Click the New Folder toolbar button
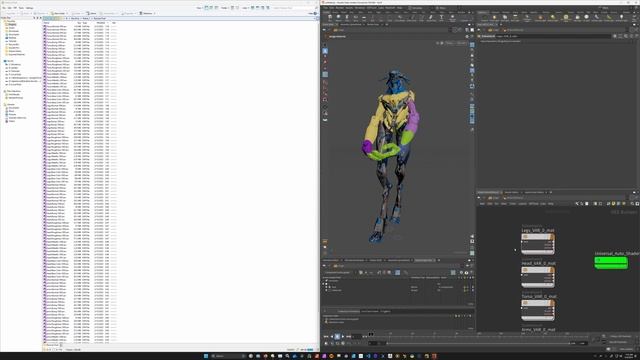The height and width of the screenshot is (360, 640). tap(58, 13)
